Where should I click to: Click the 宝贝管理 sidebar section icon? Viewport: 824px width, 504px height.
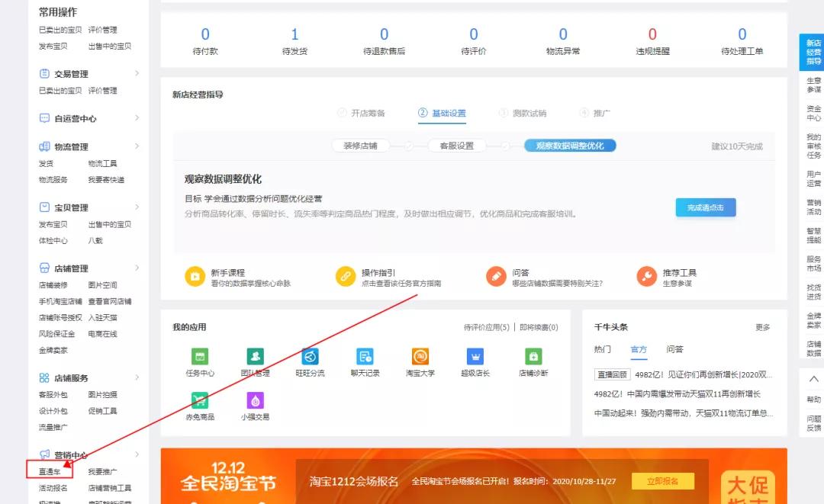pos(45,207)
